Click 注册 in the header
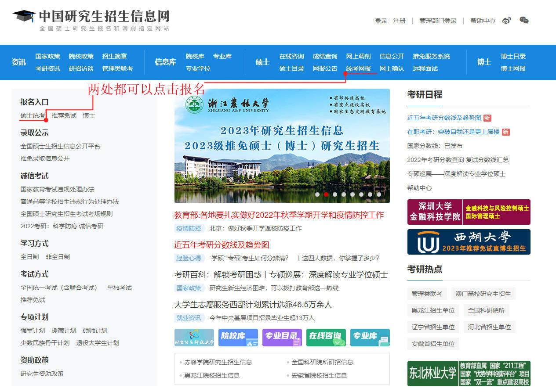The width and height of the screenshot is (556, 392). 400,21
